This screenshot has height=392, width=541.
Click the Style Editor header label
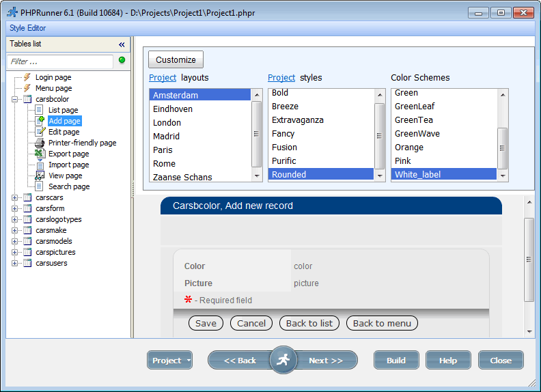pos(27,28)
